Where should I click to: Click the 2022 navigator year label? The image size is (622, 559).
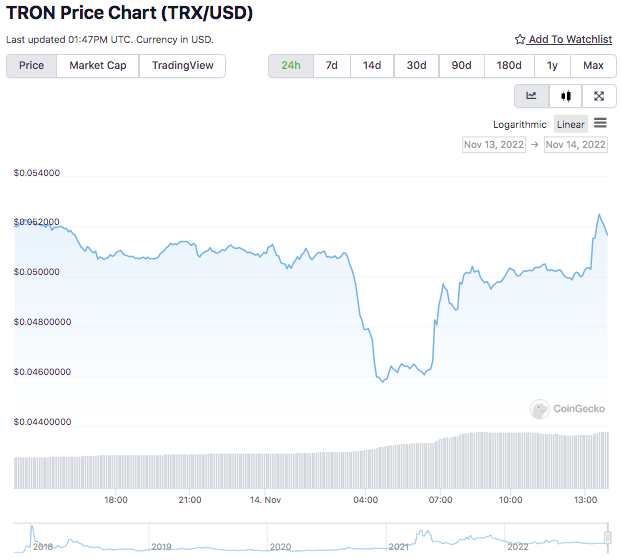click(518, 547)
